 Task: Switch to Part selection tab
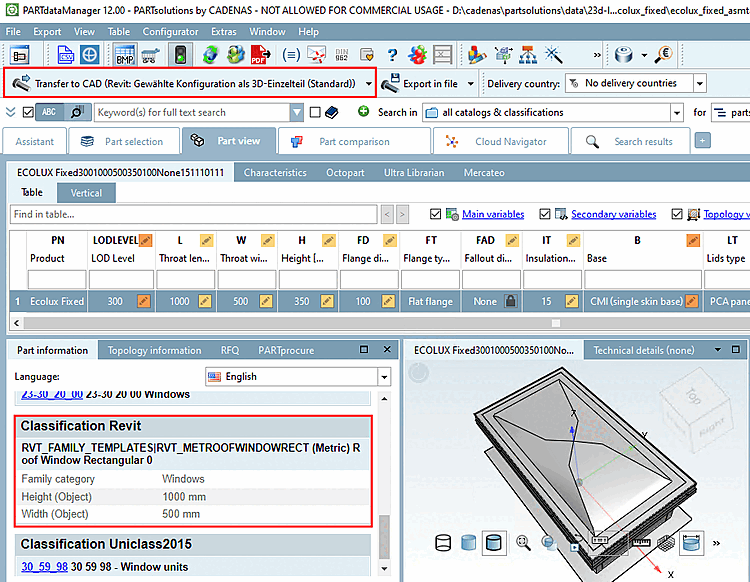coord(124,141)
